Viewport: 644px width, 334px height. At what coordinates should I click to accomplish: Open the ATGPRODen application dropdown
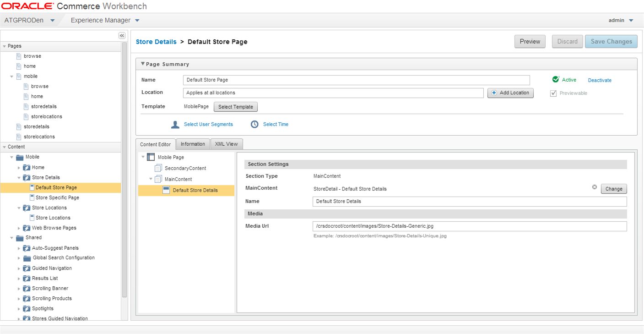52,21
